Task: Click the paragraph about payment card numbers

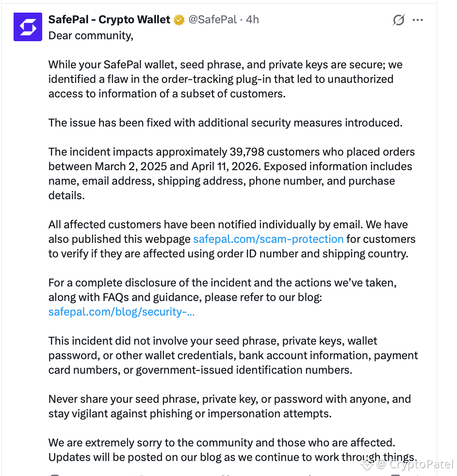Action: click(233, 355)
